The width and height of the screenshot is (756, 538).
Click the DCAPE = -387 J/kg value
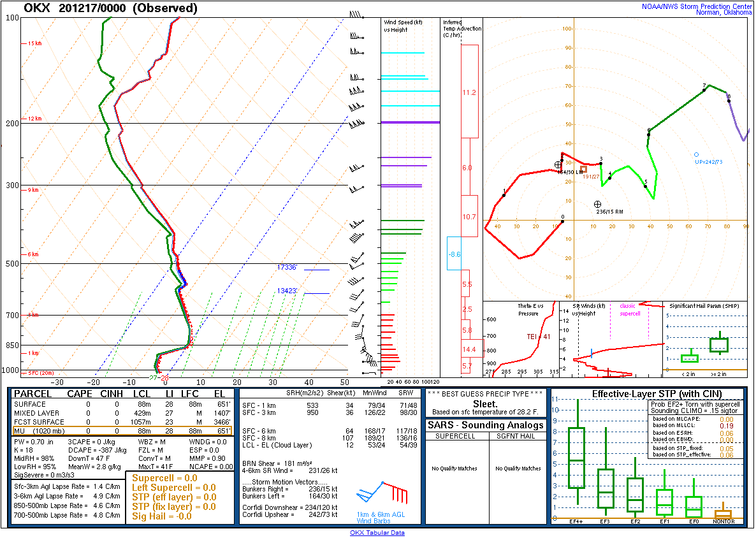click(97, 450)
